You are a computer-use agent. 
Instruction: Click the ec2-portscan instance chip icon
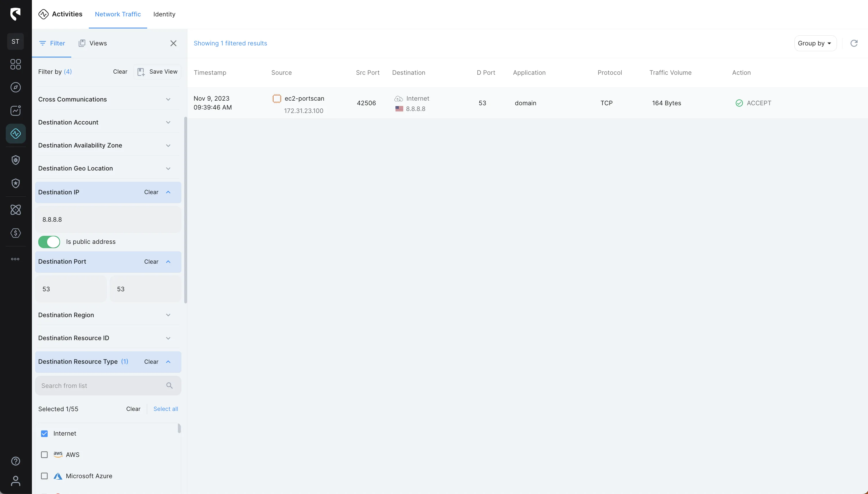pyautogui.click(x=277, y=98)
